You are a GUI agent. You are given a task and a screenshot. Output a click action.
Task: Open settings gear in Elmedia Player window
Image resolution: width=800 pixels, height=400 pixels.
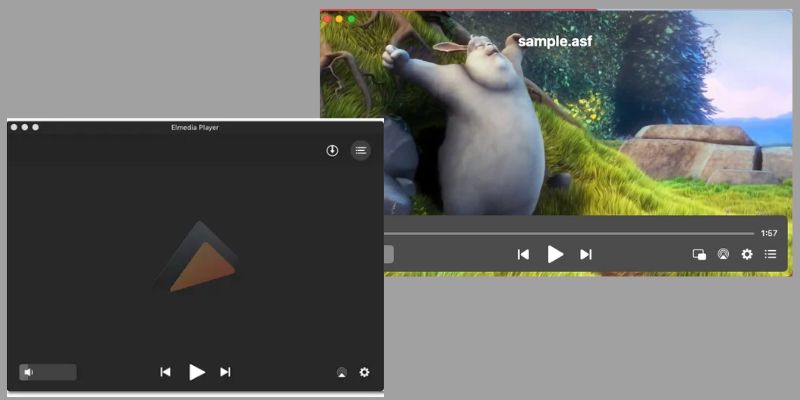click(x=364, y=372)
